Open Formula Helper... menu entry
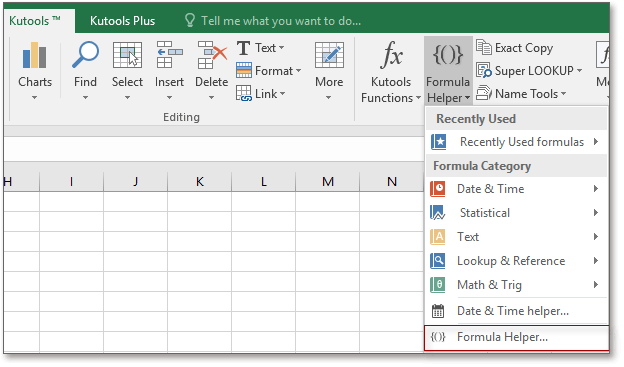The height and width of the screenshot is (367, 624). (x=517, y=338)
